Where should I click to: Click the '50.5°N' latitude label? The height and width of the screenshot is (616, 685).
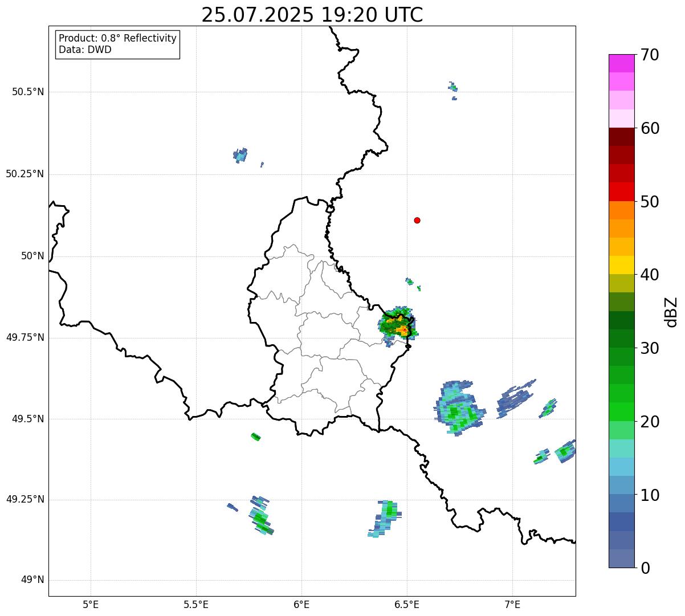pos(28,92)
